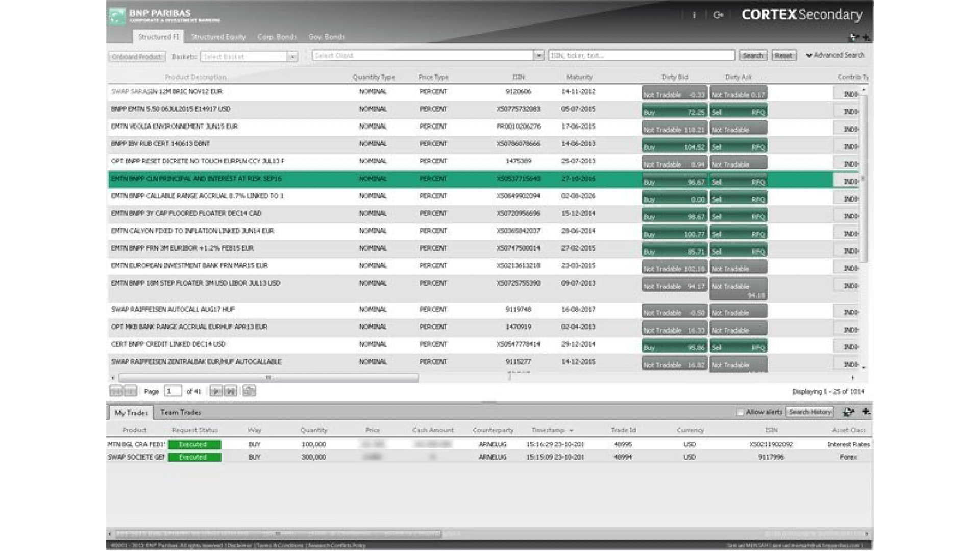Open the Gov. Bonds tab

click(327, 36)
